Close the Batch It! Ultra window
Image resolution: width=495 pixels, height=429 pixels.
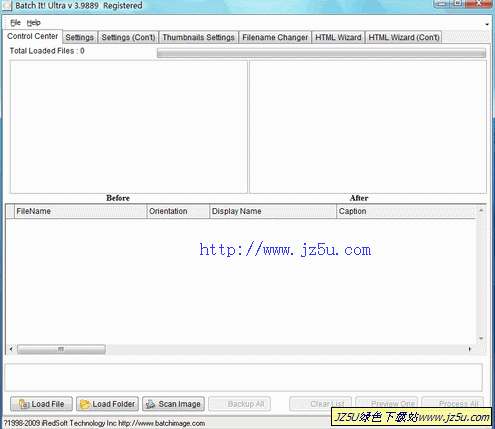[x=479, y=3]
